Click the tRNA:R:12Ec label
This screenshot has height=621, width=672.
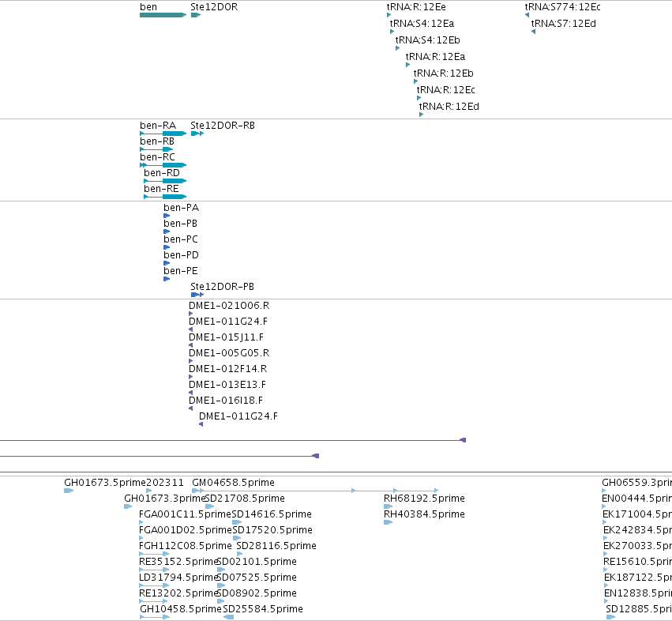[445, 90]
